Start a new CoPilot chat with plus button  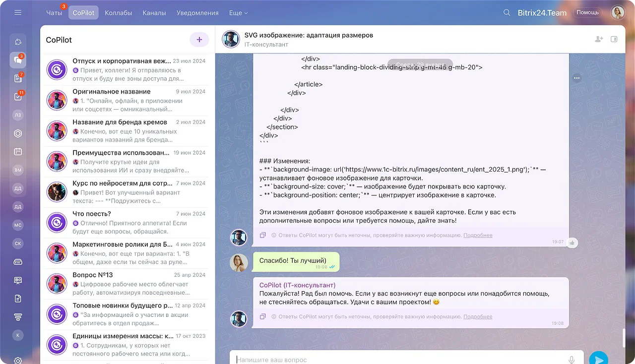coord(199,40)
